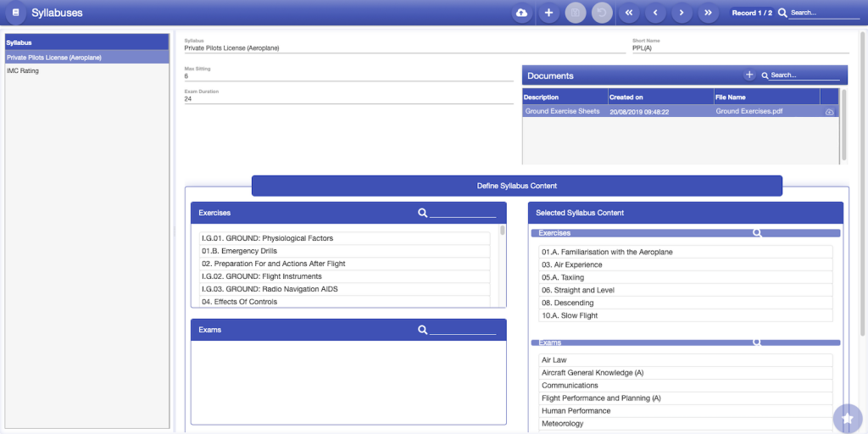Go to the next record
The height and width of the screenshot is (434, 868).
[x=682, y=13]
